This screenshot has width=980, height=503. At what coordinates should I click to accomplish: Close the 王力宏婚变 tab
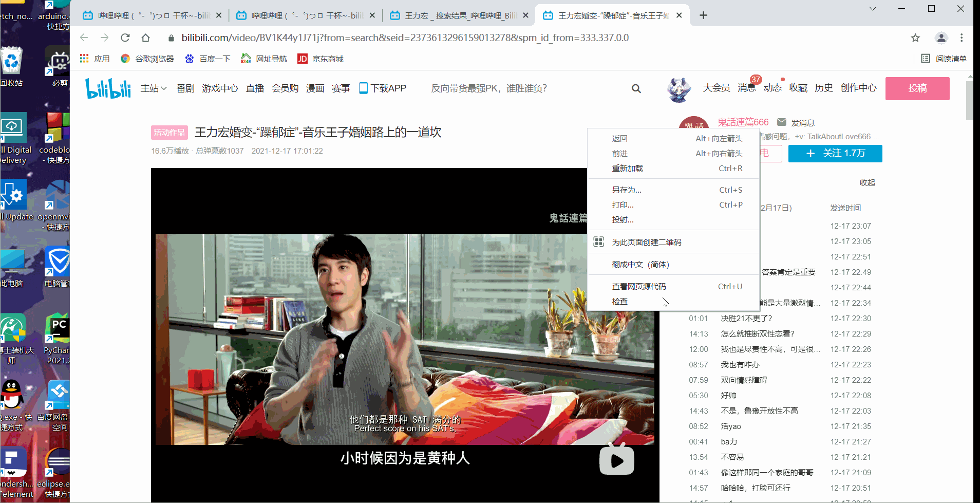(x=679, y=15)
